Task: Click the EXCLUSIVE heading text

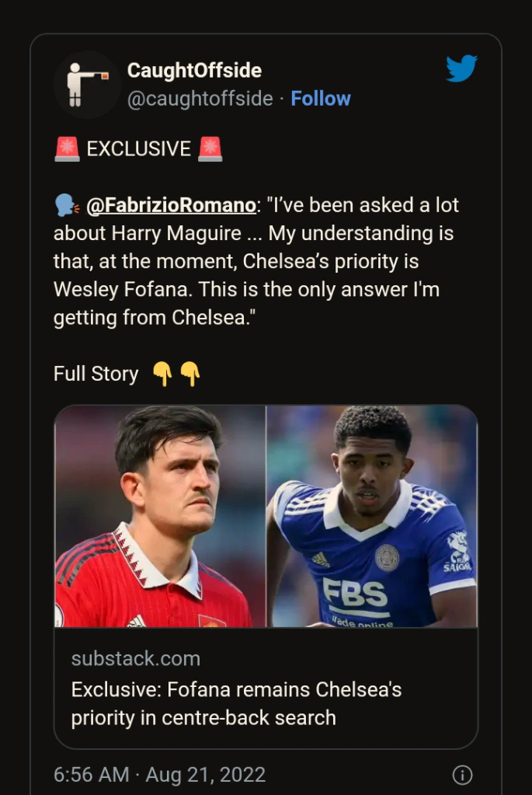Action: click(x=138, y=148)
